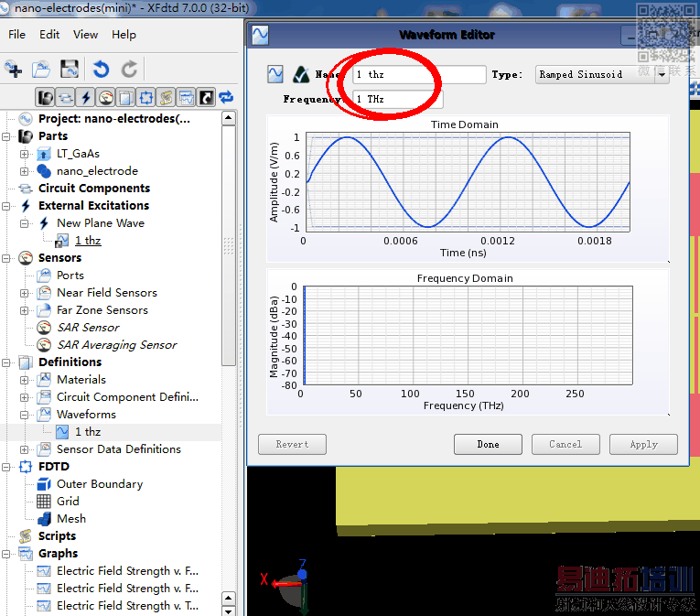The image size is (700, 616).
Task: Click the blue Undo arrow icon
Action: click(x=101, y=70)
